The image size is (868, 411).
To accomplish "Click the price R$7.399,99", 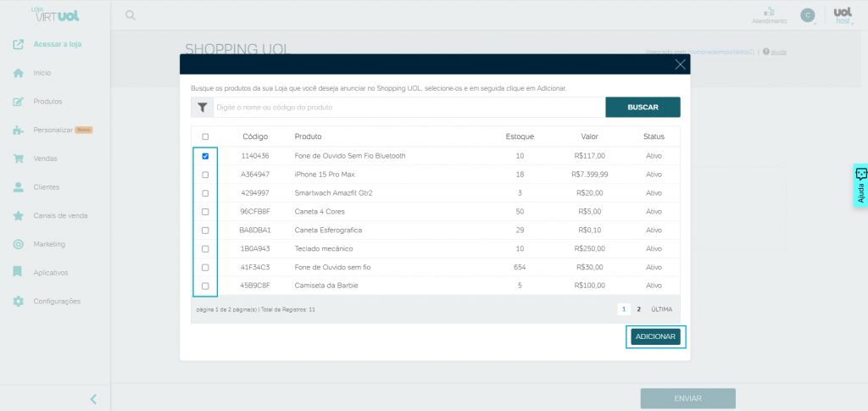I will (590, 175).
